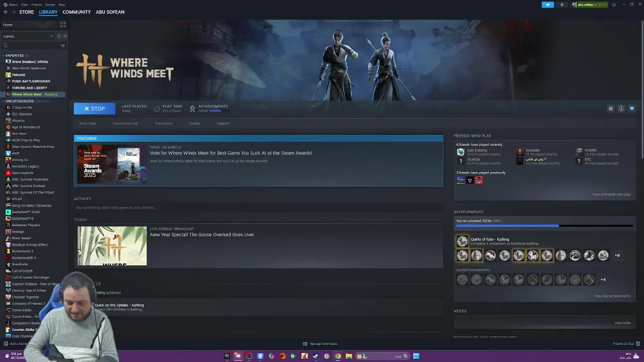The width and height of the screenshot is (644, 362).
Task: Open Discussions link
Action: click(x=164, y=123)
